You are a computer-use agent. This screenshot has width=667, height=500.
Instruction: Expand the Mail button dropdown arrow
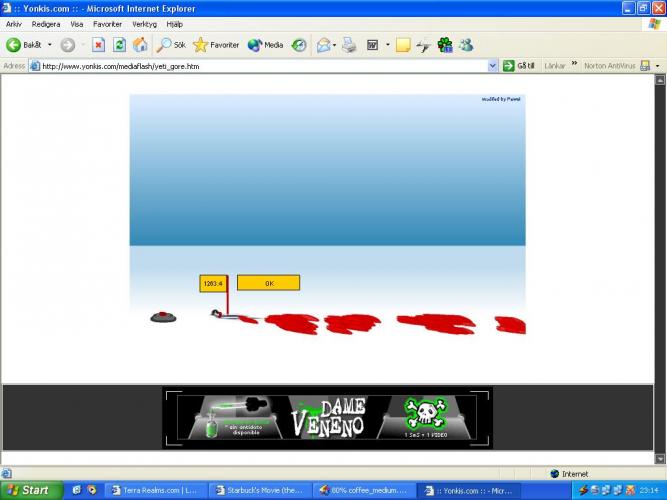336,45
